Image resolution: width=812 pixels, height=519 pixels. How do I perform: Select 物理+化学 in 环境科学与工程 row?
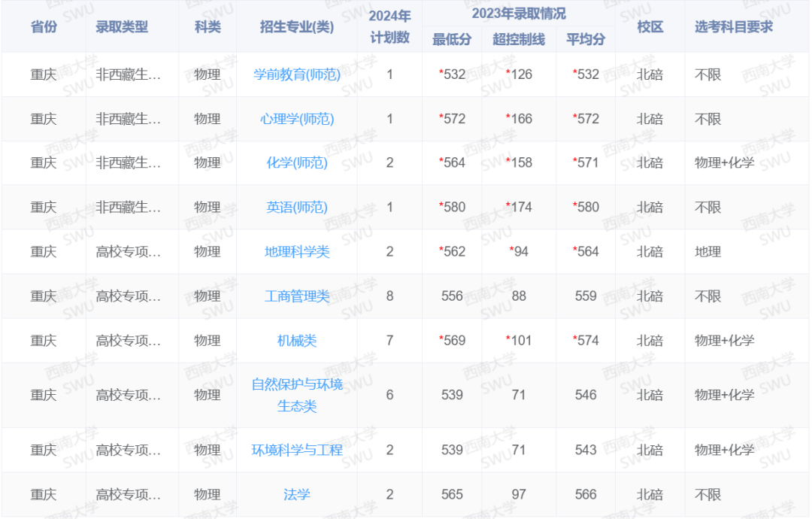724,450
